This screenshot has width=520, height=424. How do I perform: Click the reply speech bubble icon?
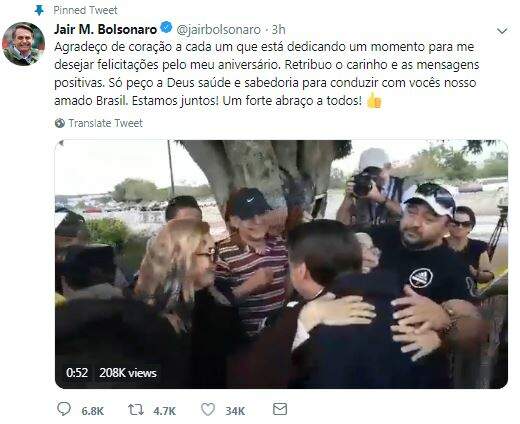click(x=64, y=409)
